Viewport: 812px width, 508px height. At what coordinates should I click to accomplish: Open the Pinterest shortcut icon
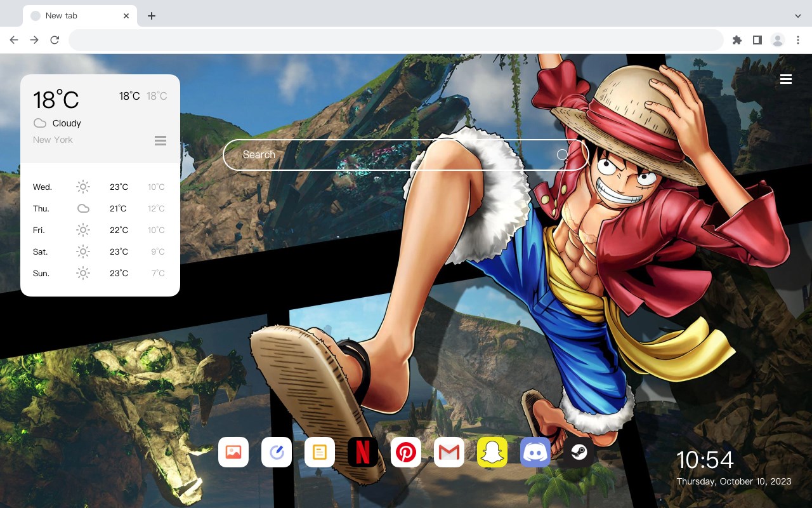tap(406, 452)
